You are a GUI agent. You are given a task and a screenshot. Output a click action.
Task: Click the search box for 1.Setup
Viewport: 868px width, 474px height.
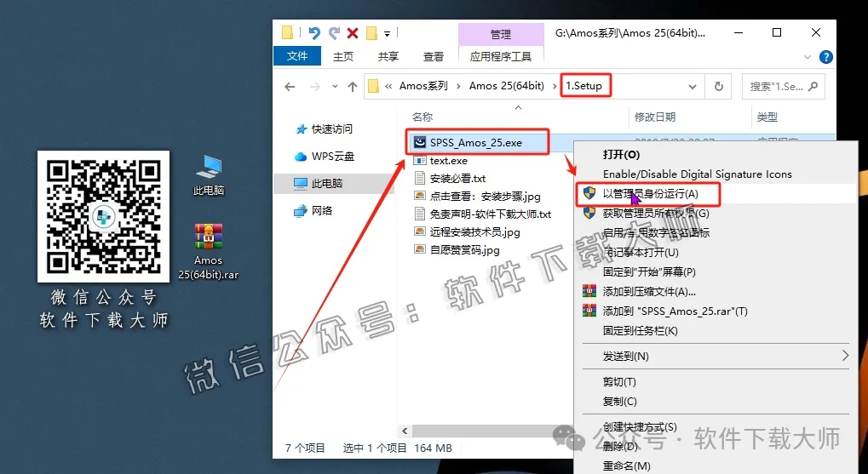pyautogui.click(x=784, y=86)
